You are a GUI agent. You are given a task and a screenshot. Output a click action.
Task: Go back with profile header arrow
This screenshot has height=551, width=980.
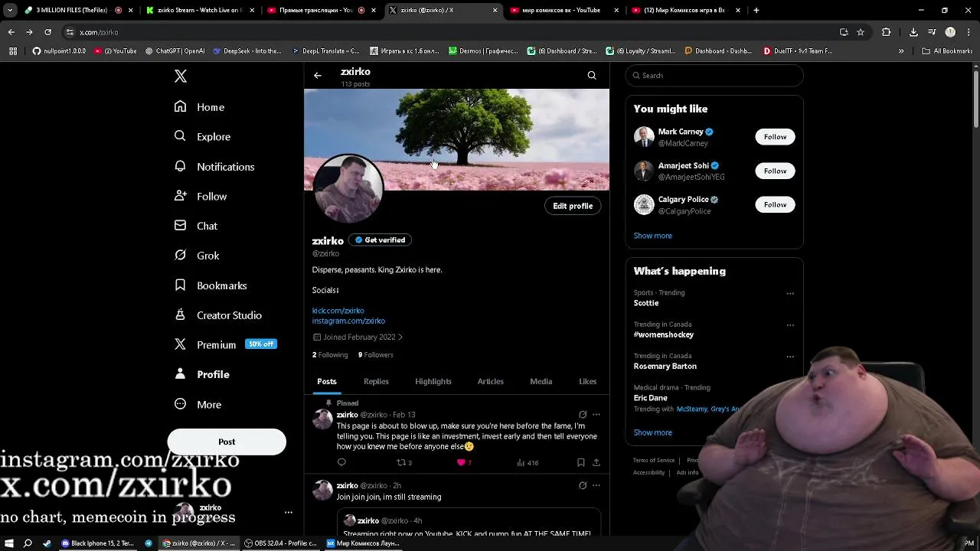pos(318,76)
